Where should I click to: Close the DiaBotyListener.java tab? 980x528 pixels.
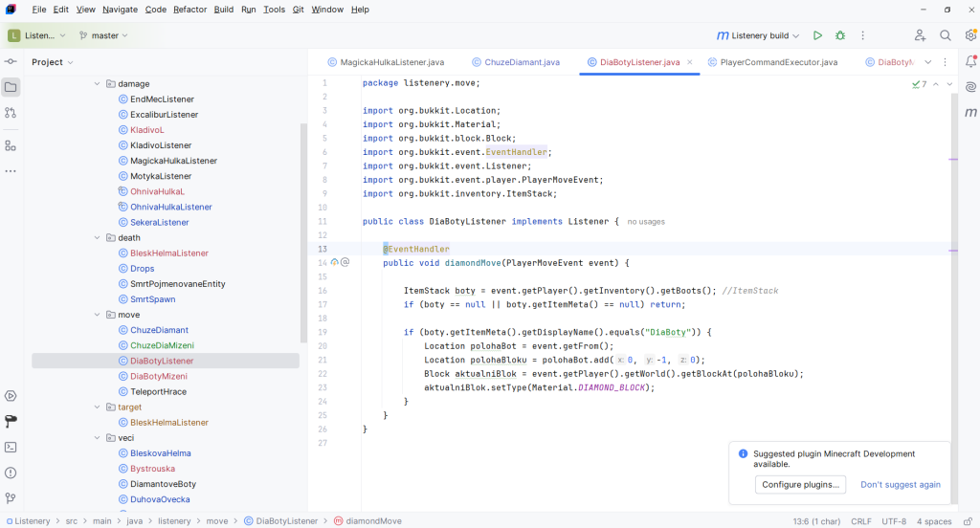[x=689, y=62]
